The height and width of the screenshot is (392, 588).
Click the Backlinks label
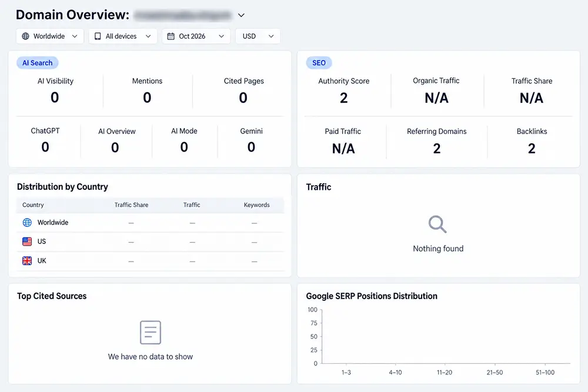(x=532, y=132)
